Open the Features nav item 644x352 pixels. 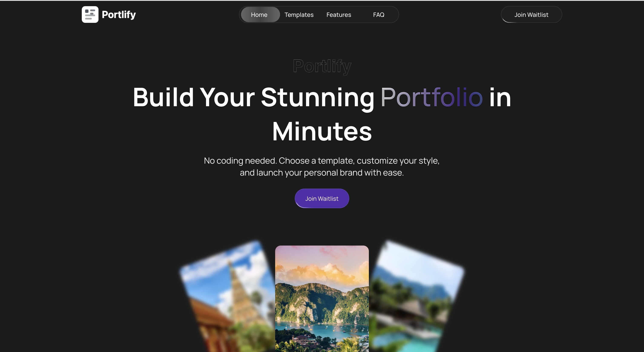click(x=339, y=15)
